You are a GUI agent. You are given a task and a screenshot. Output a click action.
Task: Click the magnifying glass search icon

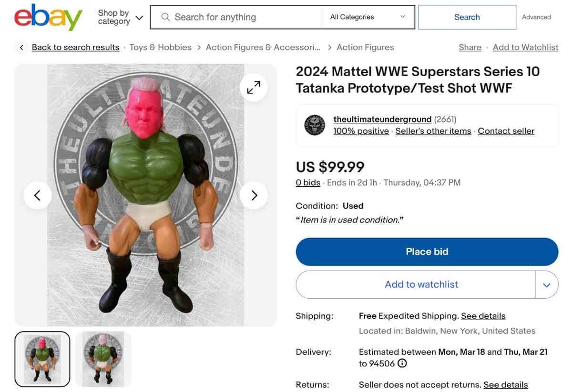point(165,17)
